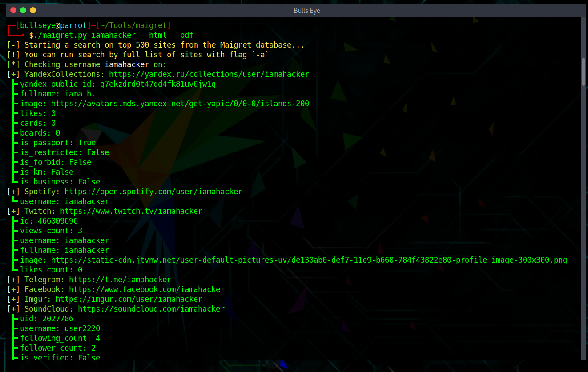
Task: Click the 'is_passport: True' line
Action: pos(58,143)
